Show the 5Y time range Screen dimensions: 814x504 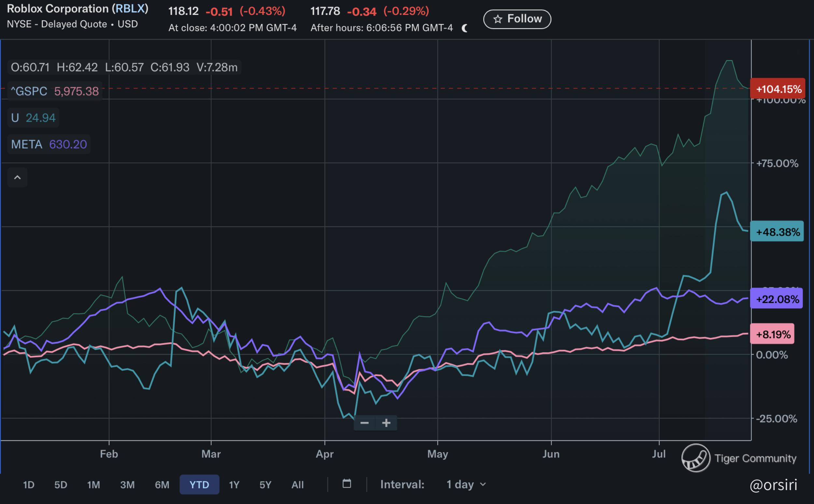265,484
